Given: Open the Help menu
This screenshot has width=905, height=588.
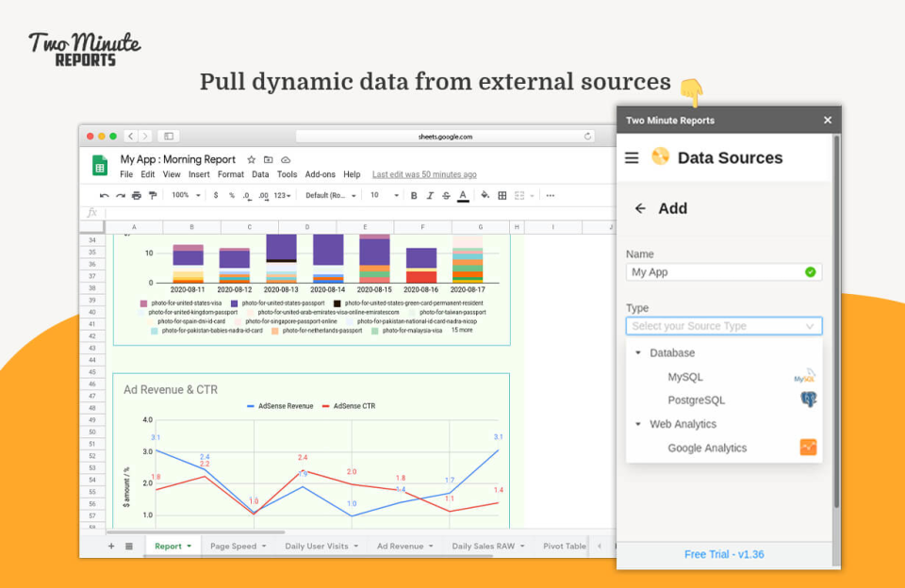Looking at the screenshot, I should coord(352,174).
